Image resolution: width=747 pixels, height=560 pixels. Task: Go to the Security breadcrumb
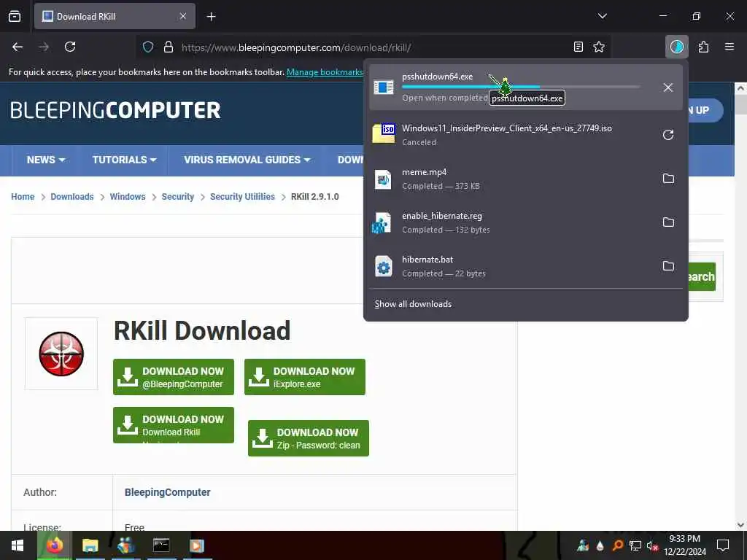coord(178,197)
